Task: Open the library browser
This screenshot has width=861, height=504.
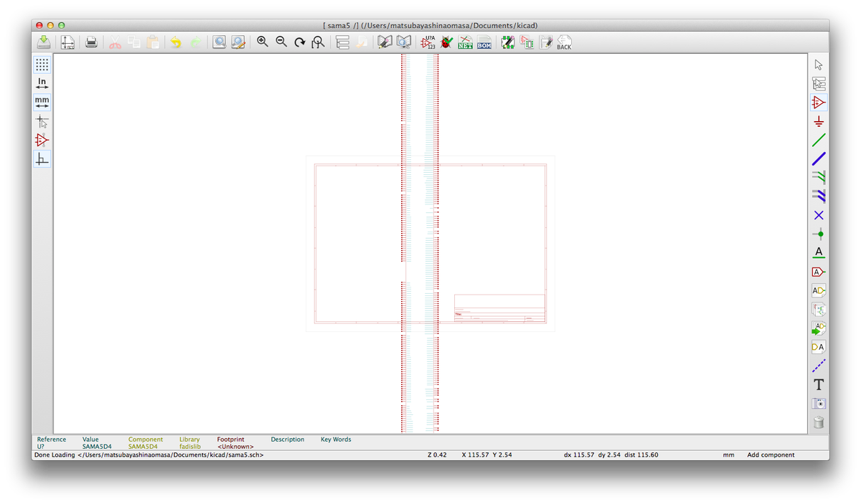Action: (405, 42)
